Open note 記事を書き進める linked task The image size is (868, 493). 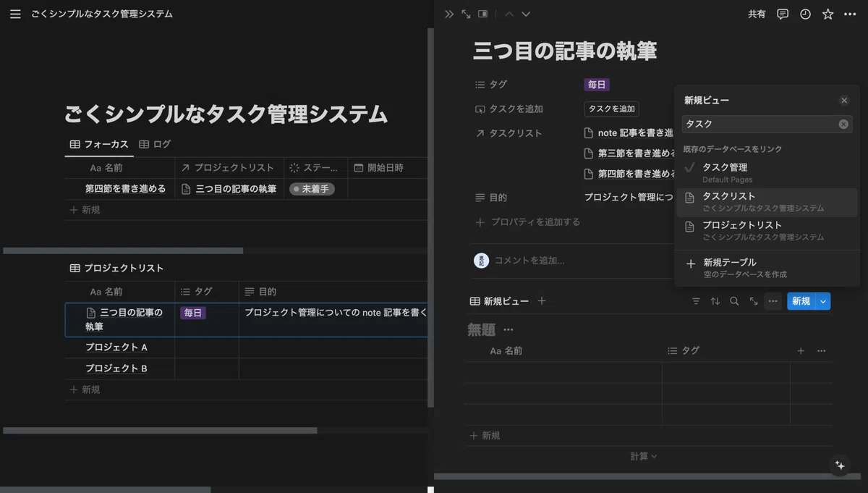tap(629, 133)
